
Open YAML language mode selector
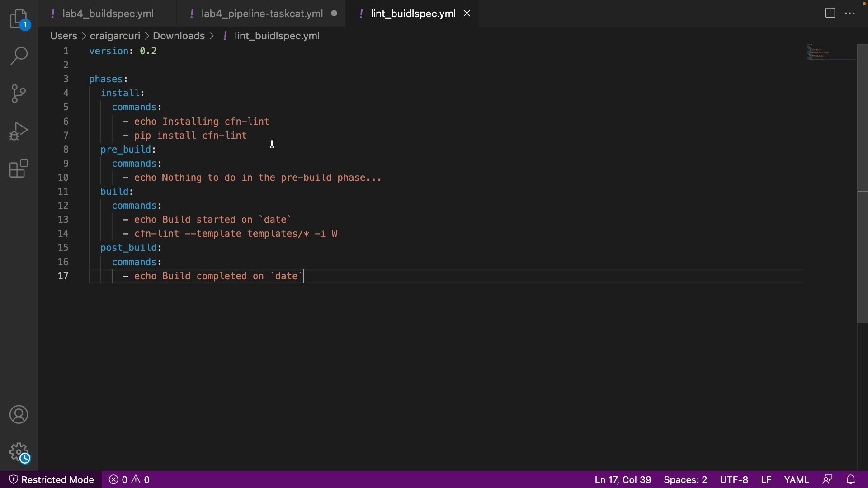coord(797,479)
